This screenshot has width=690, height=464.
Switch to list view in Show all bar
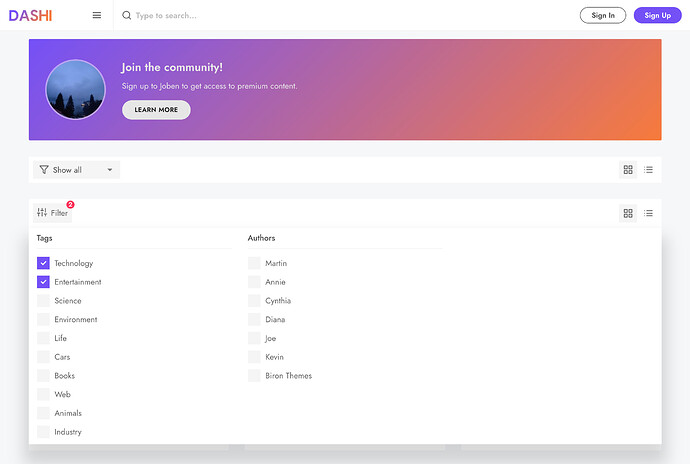coord(648,169)
